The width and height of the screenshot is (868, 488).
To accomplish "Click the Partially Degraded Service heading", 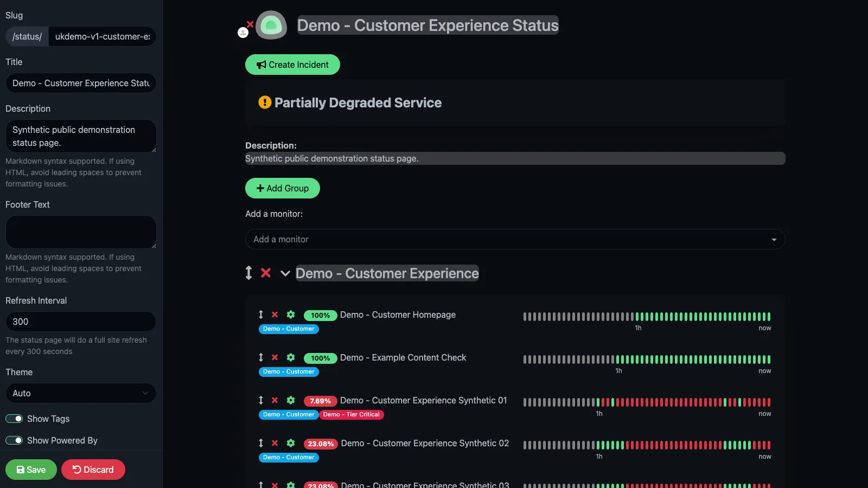I will click(358, 102).
